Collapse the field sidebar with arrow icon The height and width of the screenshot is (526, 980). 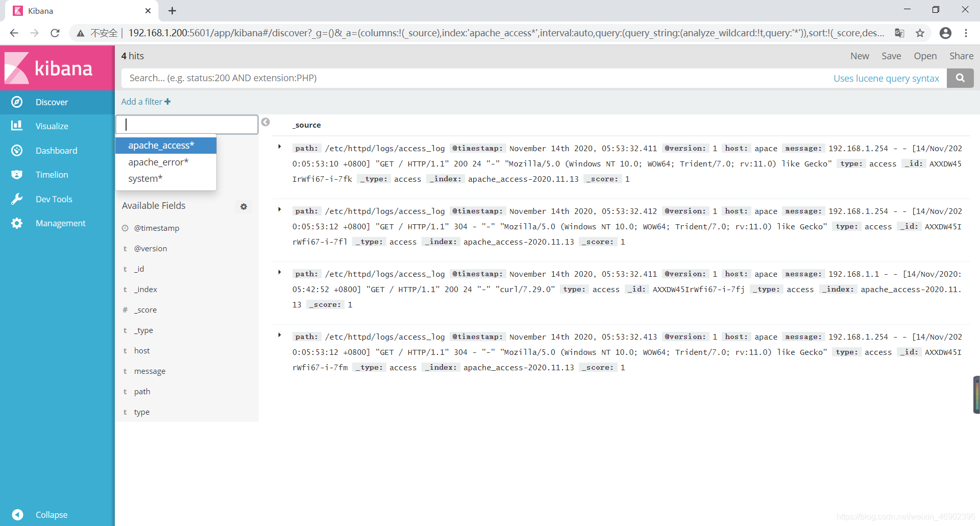[x=265, y=122]
